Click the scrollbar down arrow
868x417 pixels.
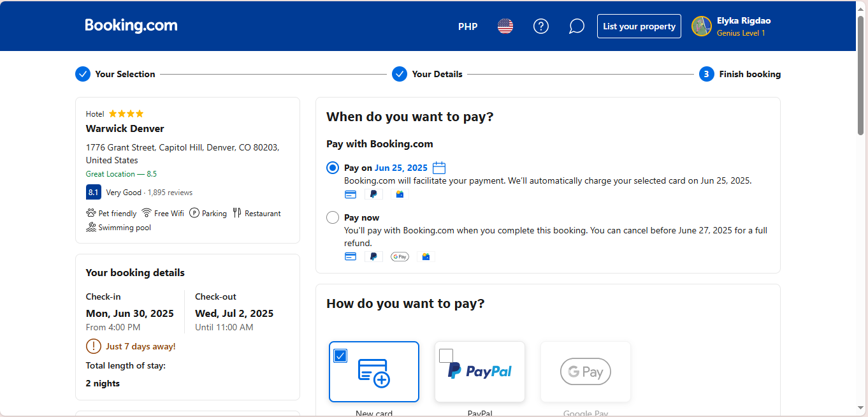coord(861,407)
